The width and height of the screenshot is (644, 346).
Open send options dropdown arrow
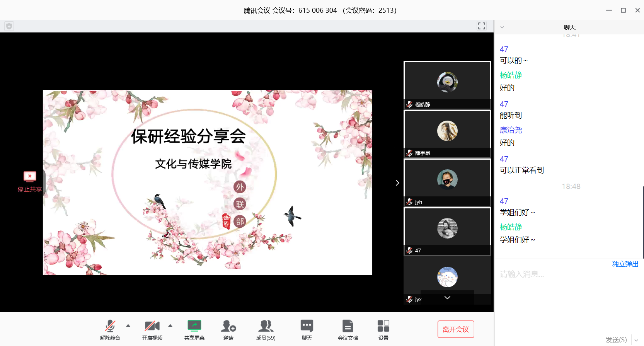tap(636, 340)
